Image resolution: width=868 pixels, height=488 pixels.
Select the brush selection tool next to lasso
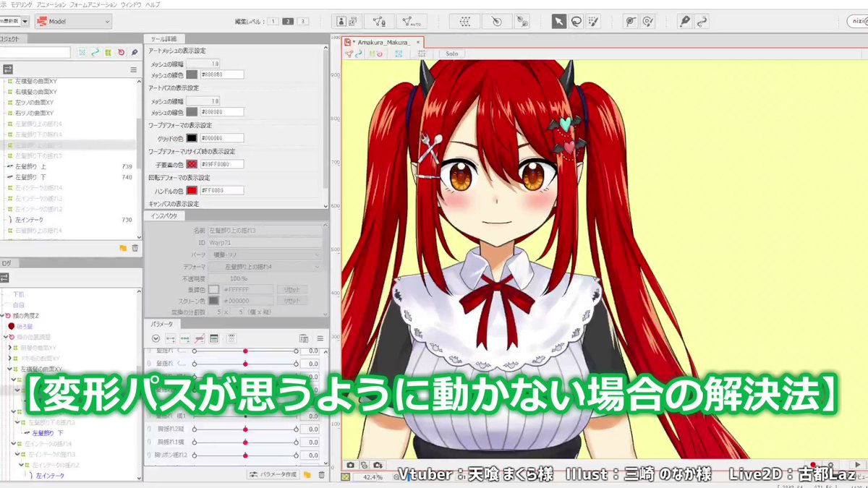coord(595,22)
